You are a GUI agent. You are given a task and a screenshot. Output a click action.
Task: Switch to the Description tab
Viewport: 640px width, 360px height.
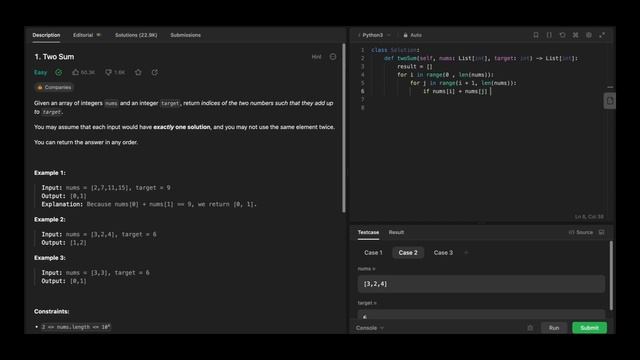click(46, 35)
